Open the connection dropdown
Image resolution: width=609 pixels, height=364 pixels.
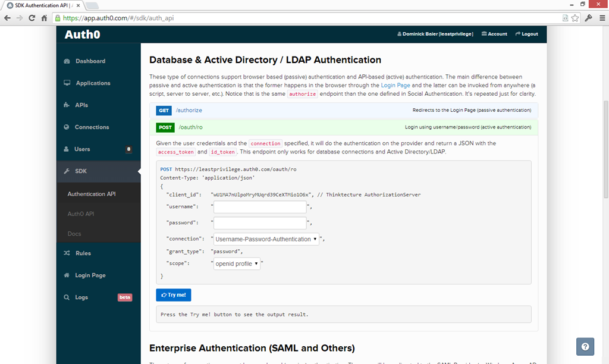[266, 239]
